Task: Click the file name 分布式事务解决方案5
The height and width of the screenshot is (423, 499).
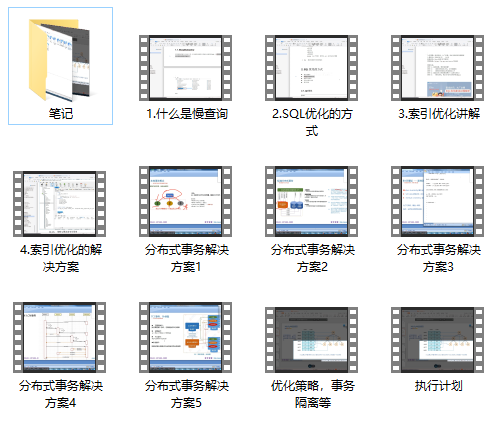Action: point(187,394)
